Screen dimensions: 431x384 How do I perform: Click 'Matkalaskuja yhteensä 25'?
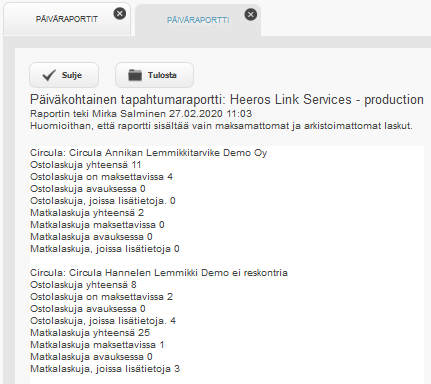point(90,333)
